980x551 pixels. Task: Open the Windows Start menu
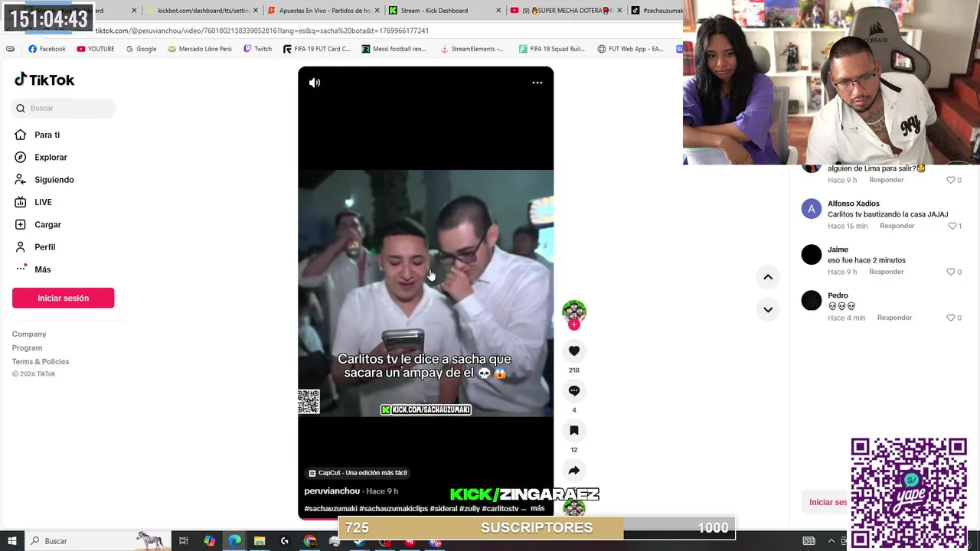12,541
